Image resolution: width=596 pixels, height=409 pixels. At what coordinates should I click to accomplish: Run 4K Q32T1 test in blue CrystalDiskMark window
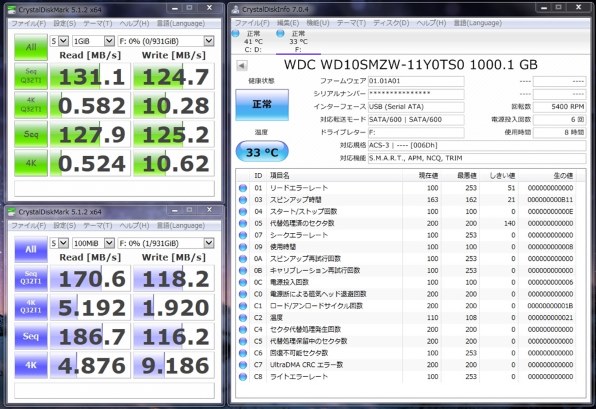tap(31, 307)
